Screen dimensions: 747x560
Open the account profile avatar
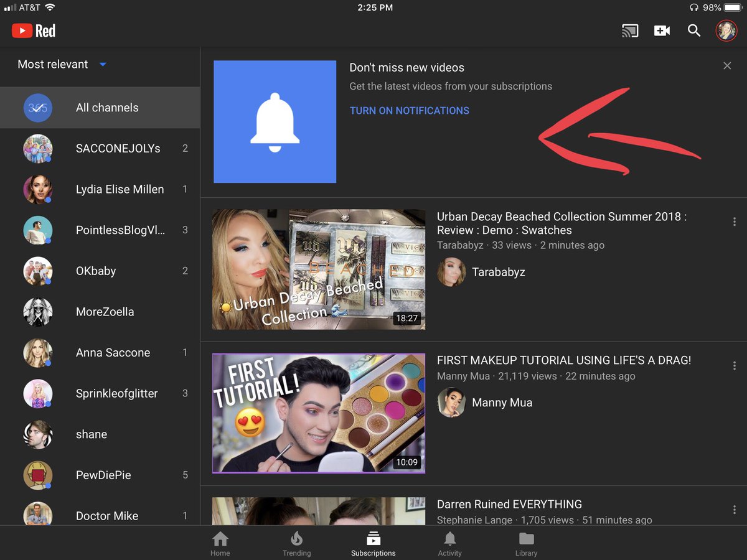point(726,30)
